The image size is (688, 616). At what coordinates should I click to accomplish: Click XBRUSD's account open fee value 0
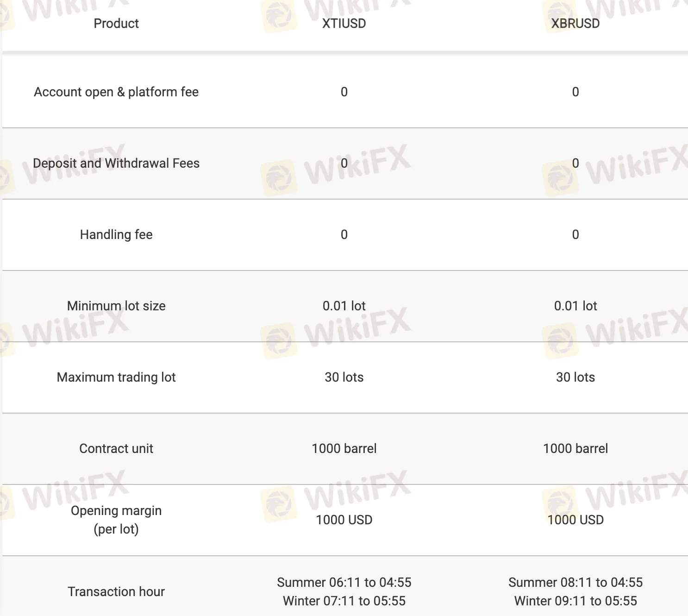click(x=575, y=92)
